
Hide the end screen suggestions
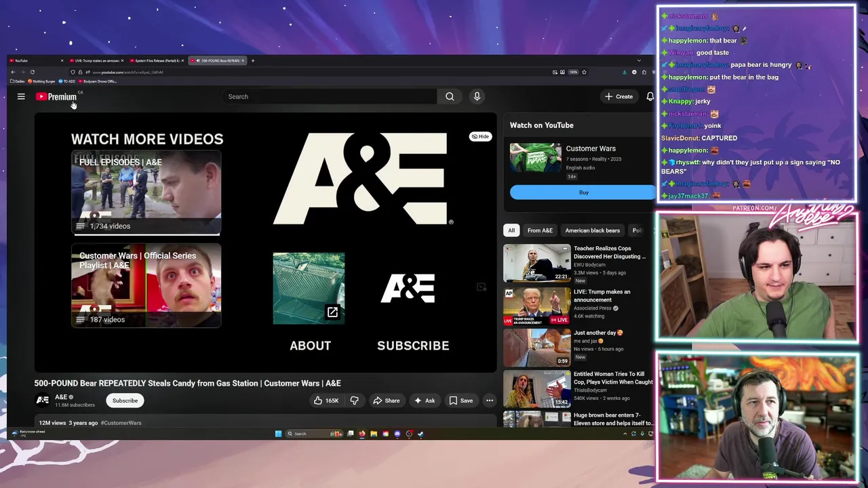480,136
